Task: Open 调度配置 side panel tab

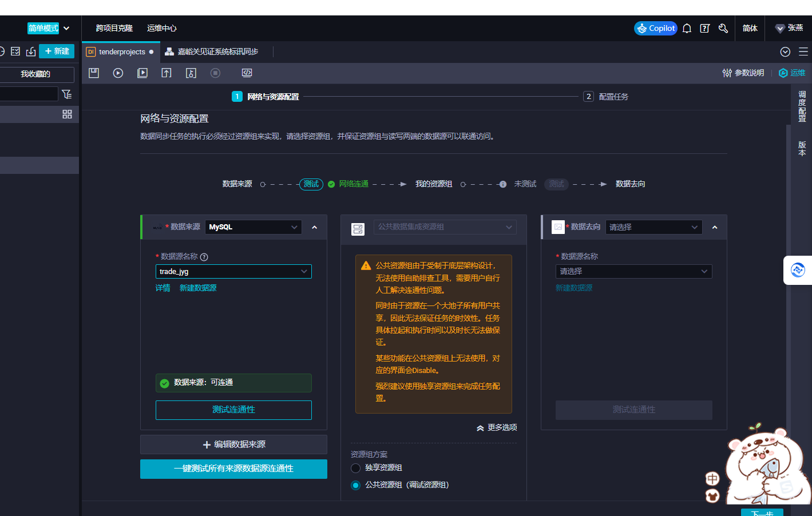Action: click(802, 106)
